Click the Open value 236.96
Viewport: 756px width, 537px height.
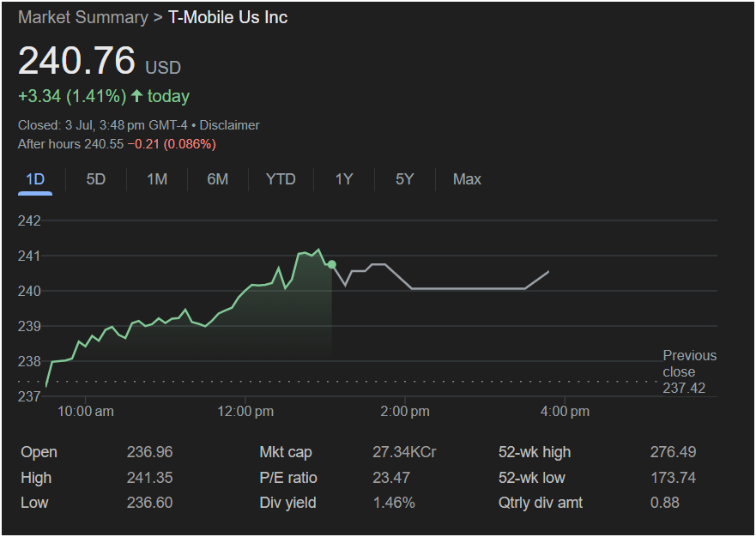(x=149, y=452)
